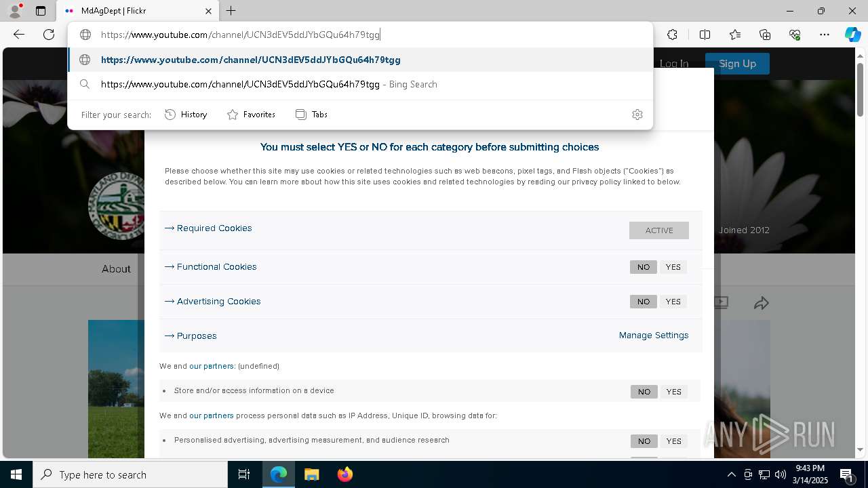
Task: Set Functional Cookies to YES
Action: [x=673, y=267]
